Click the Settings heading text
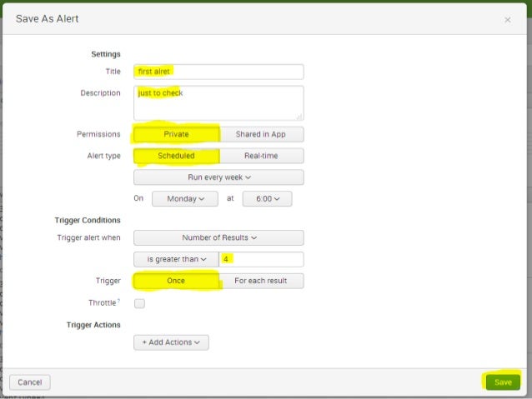The width and height of the screenshot is (532, 399). pyautogui.click(x=106, y=54)
